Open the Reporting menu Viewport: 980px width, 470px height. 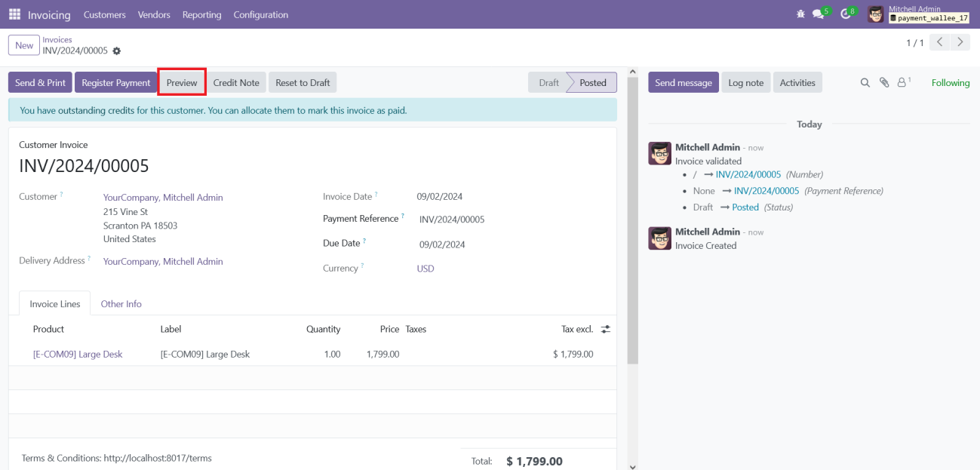pos(201,14)
